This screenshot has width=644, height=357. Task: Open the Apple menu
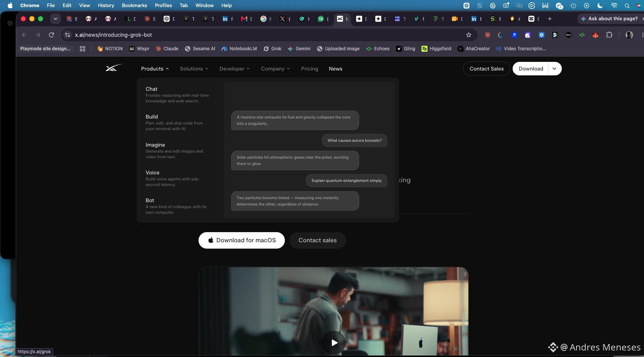point(10,6)
